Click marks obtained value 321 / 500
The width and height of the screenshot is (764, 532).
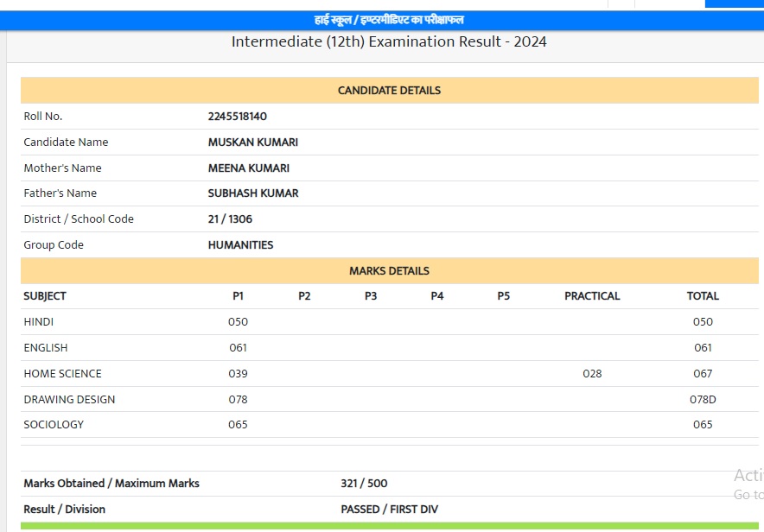coord(364,484)
